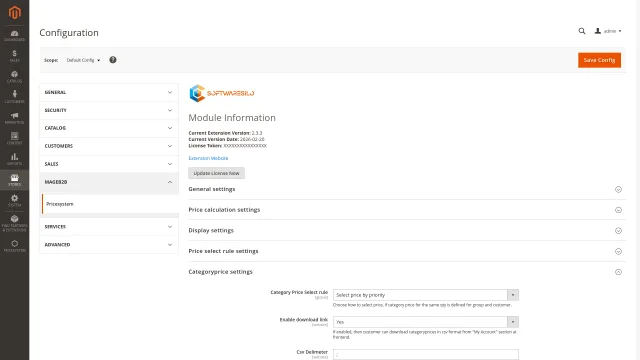Click the Configuration page heading
Image resolution: width=640 pixels, height=360 pixels.
coord(69,33)
